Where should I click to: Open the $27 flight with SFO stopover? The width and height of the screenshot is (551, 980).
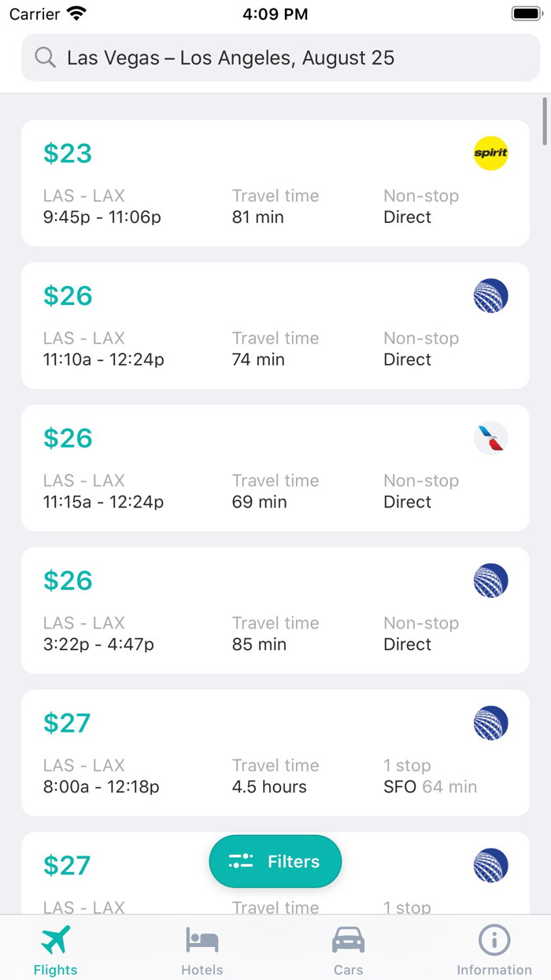(x=275, y=753)
